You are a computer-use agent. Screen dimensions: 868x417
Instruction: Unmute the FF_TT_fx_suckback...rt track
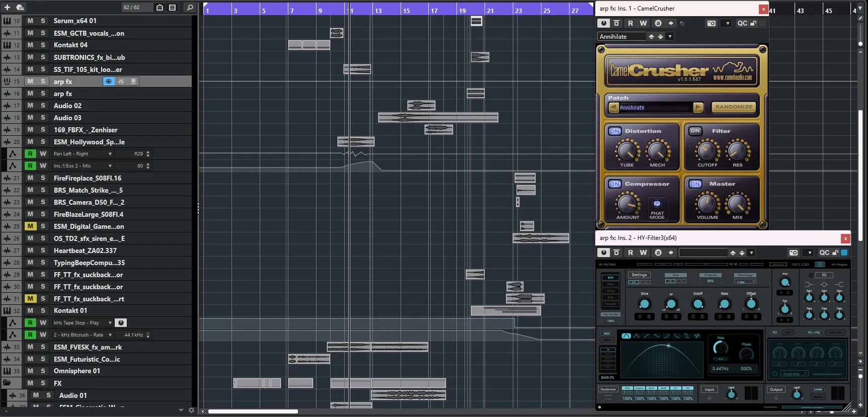[x=30, y=299]
